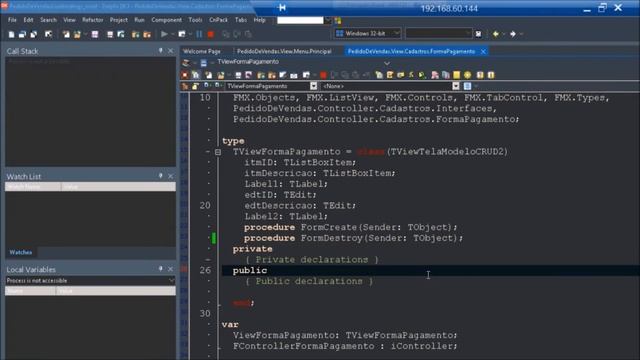Viewport: 640px width, 360px height.
Task: Open the <None> method combo arrow
Action: [x=456, y=86]
